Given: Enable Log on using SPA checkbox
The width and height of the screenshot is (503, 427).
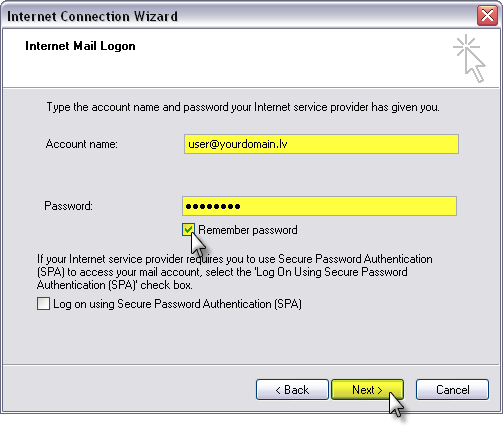Looking at the screenshot, I should coord(43,304).
